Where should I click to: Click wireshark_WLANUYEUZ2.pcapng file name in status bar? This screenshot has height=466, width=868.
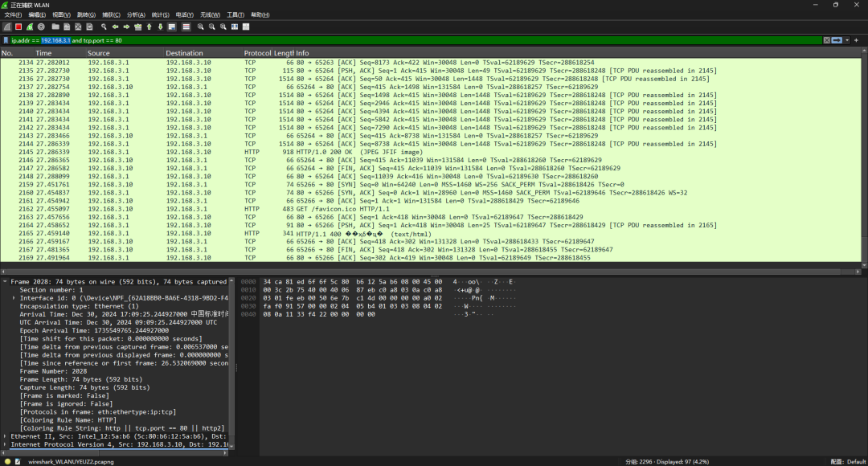click(x=71, y=461)
